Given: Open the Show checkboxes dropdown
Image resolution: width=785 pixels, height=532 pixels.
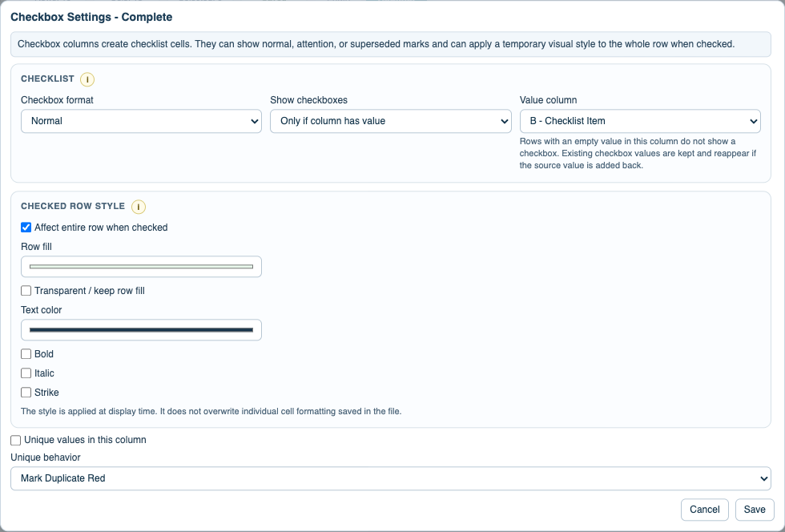Looking at the screenshot, I should point(391,121).
